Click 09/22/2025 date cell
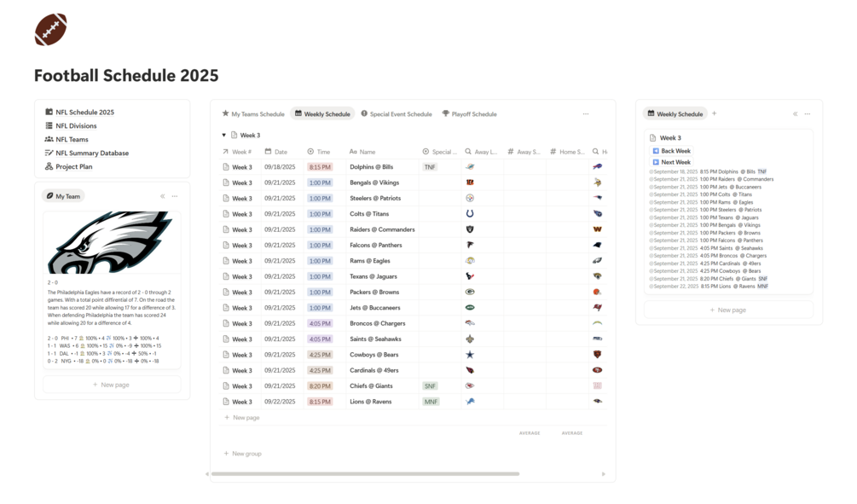This screenshot has width=857, height=504. coord(280,402)
